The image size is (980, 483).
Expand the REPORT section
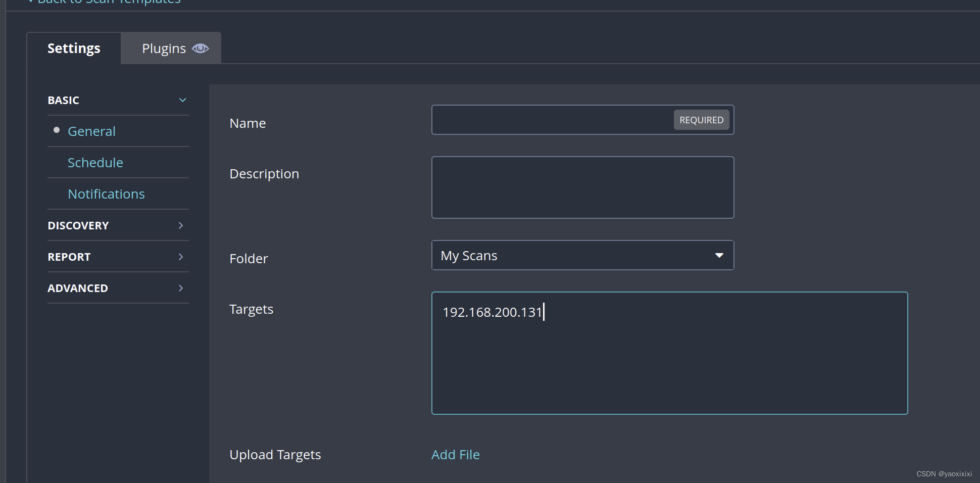pyautogui.click(x=118, y=257)
